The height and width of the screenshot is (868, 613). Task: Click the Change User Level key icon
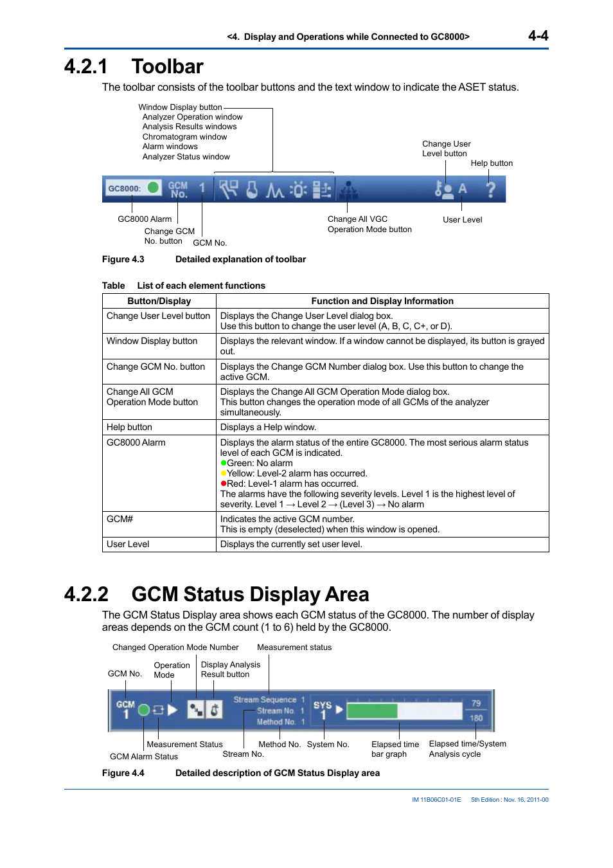[x=443, y=189]
